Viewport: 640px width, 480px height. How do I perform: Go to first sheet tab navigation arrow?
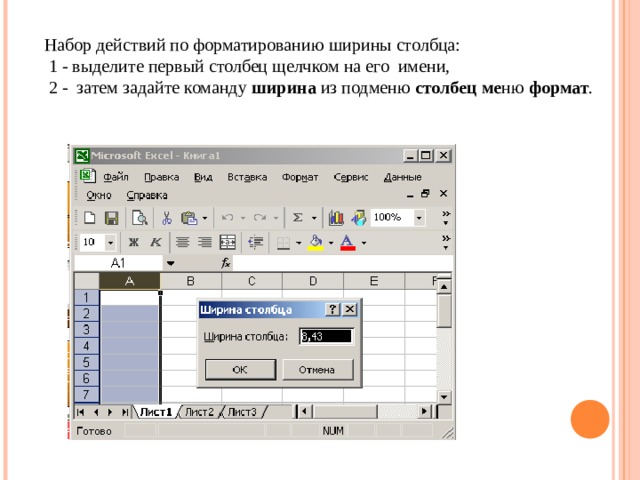pos(80,412)
